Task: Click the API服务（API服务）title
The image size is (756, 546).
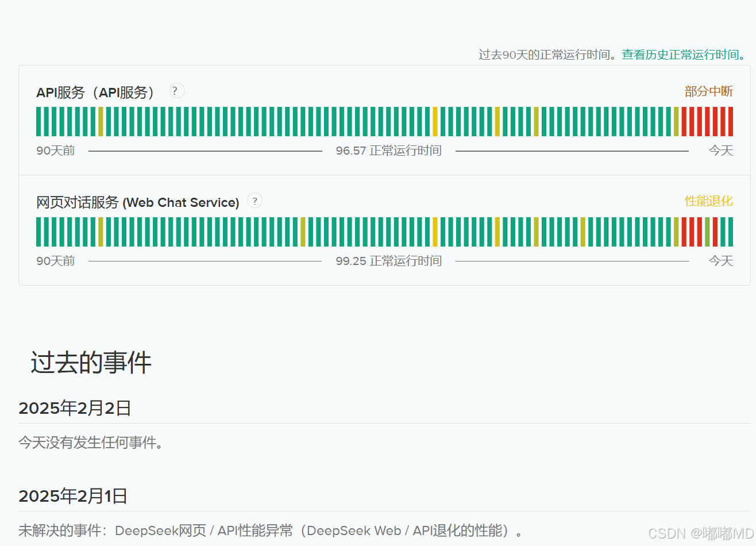Action: click(96, 93)
